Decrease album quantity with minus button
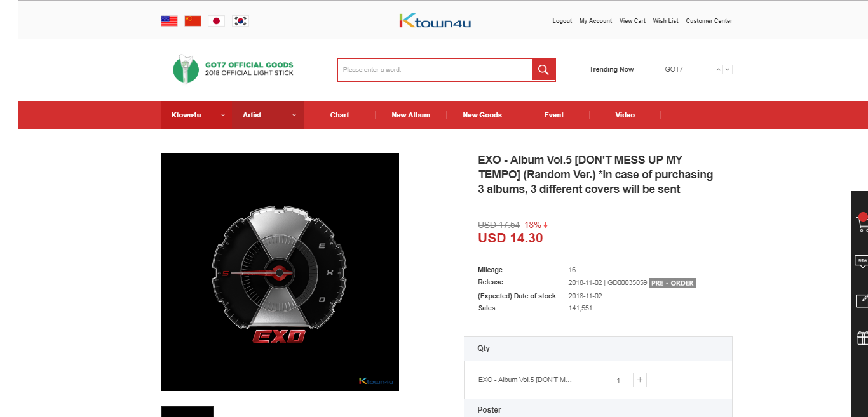Viewport: 868px width, 417px height. (597, 380)
